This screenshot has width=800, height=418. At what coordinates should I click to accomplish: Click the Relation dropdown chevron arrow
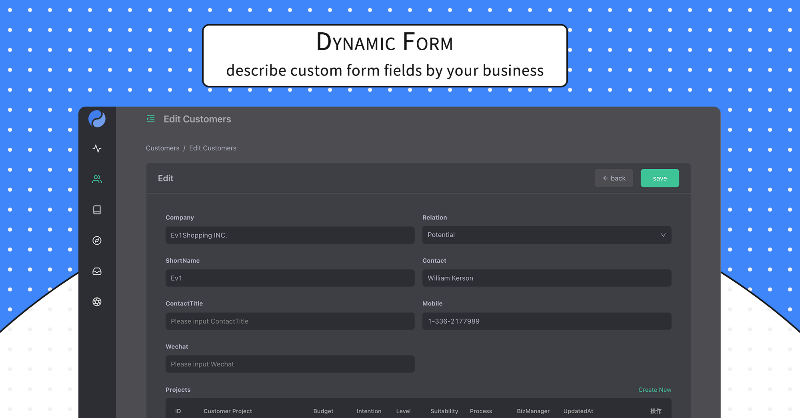663,235
